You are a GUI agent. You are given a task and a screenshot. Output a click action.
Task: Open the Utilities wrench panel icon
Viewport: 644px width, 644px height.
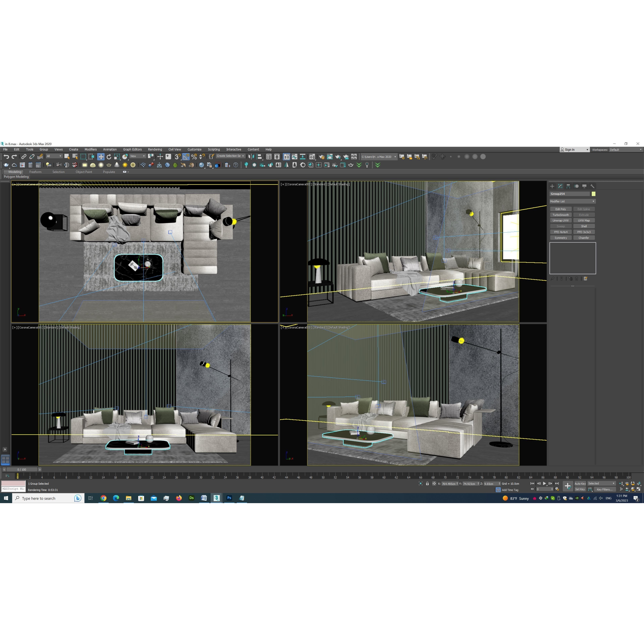[x=592, y=186]
